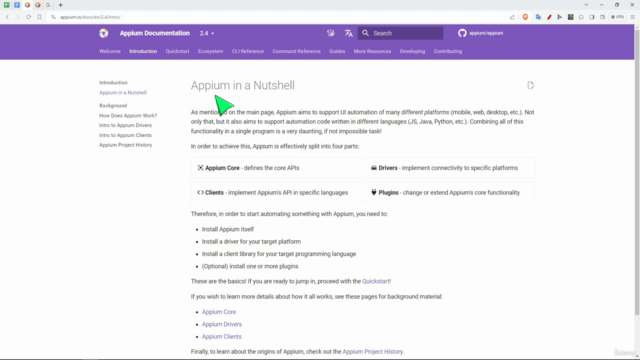
Task: Click the Clients card
Action: tap(276, 193)
